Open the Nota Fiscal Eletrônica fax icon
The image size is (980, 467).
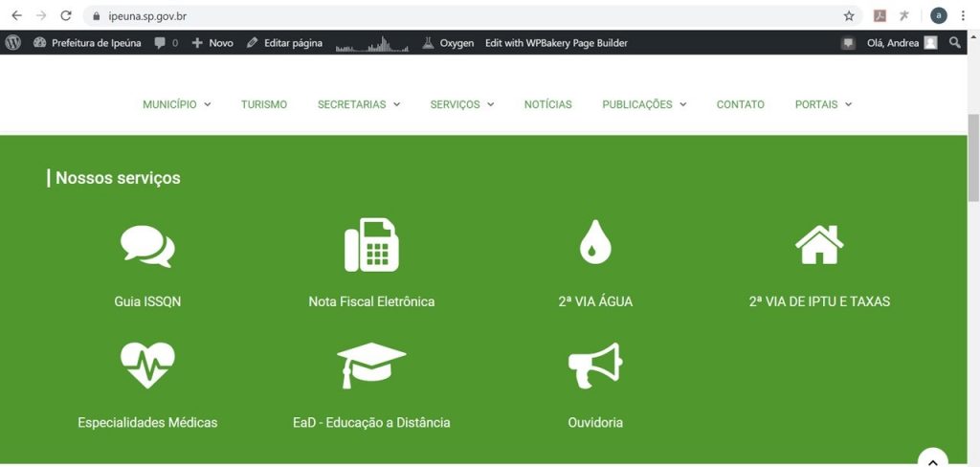pos(371,245)
